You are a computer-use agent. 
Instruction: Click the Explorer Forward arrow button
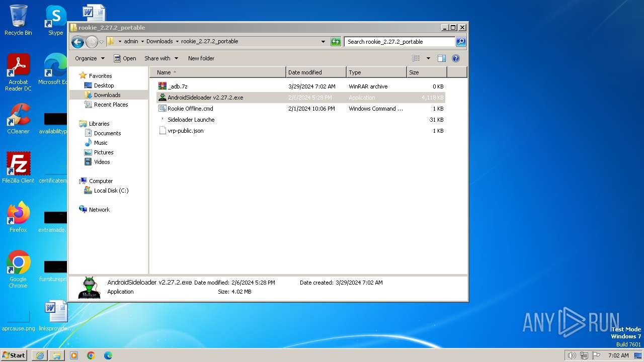[92, 42]
